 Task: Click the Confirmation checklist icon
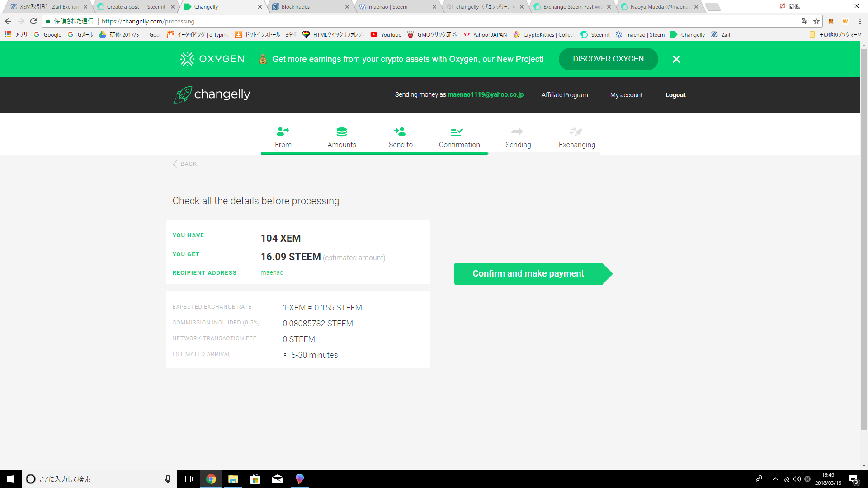click(457, 132)
